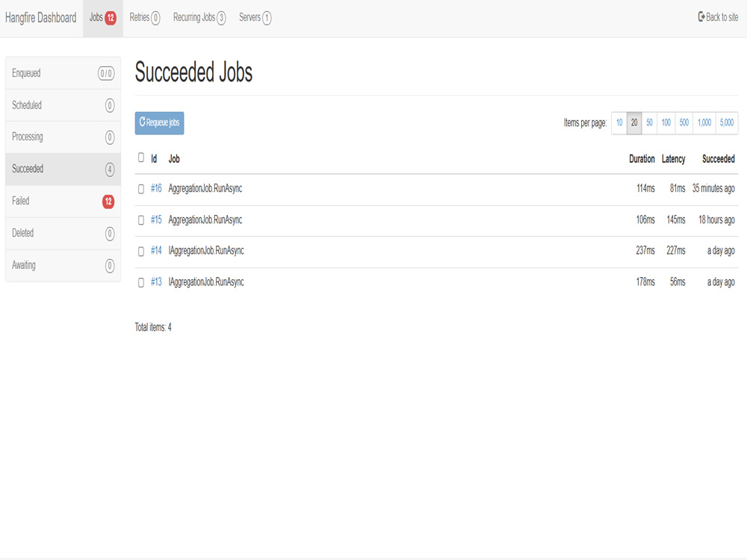Click the Succeeded Jobs page heading
Screen dimensions: 747x560
coord(193,72)
